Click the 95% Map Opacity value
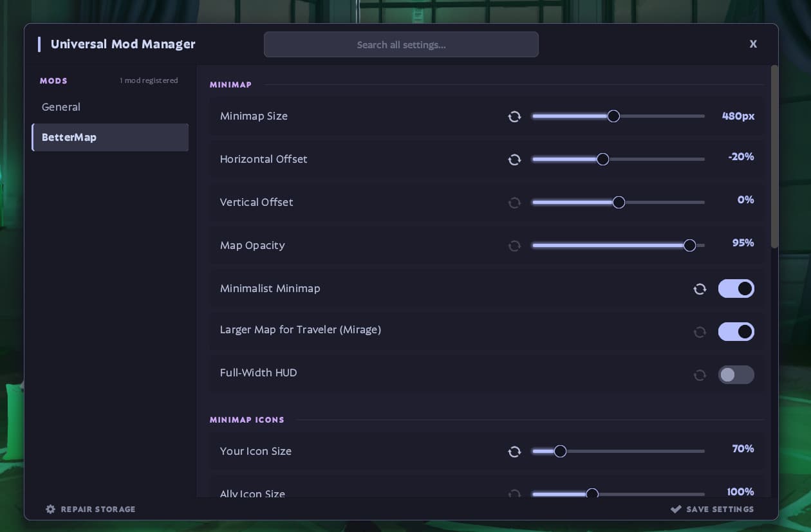Screen dimensions: 811x532 pyautogui.click(x=743, y=243)
